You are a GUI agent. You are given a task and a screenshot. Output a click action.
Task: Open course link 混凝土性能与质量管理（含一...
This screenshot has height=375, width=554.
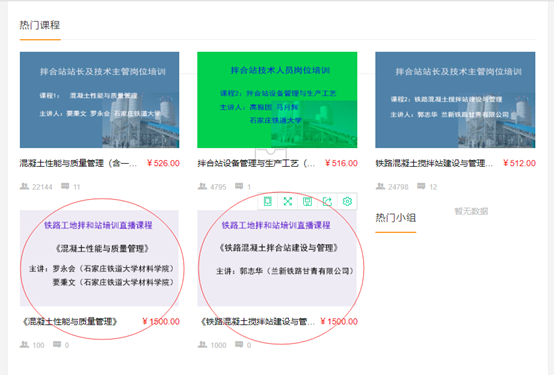tap(78, 163)
